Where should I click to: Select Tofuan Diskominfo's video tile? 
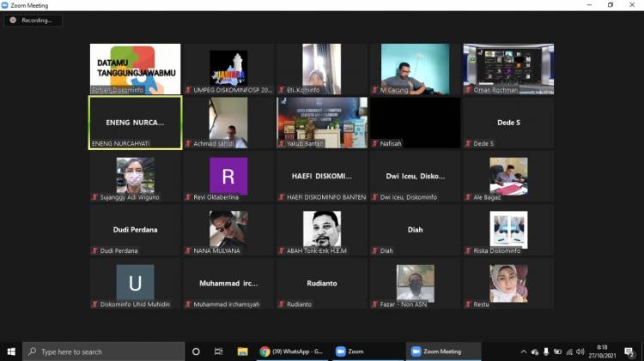point(135,69)
